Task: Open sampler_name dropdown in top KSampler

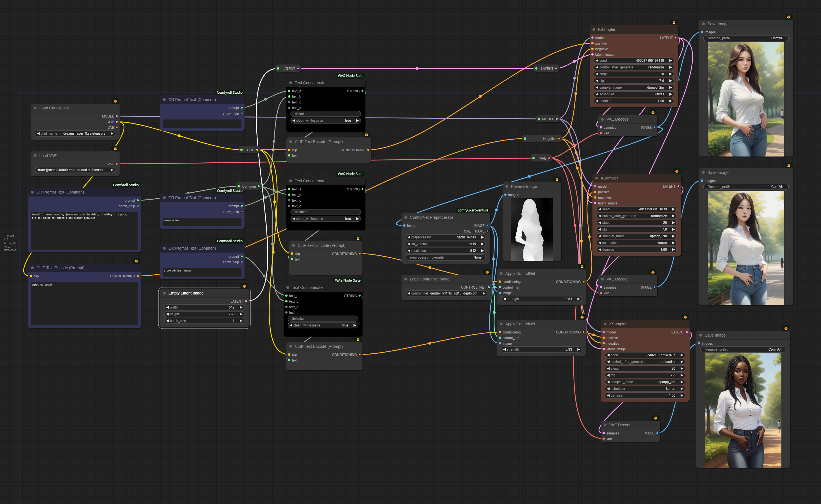Action: (633, 87)
